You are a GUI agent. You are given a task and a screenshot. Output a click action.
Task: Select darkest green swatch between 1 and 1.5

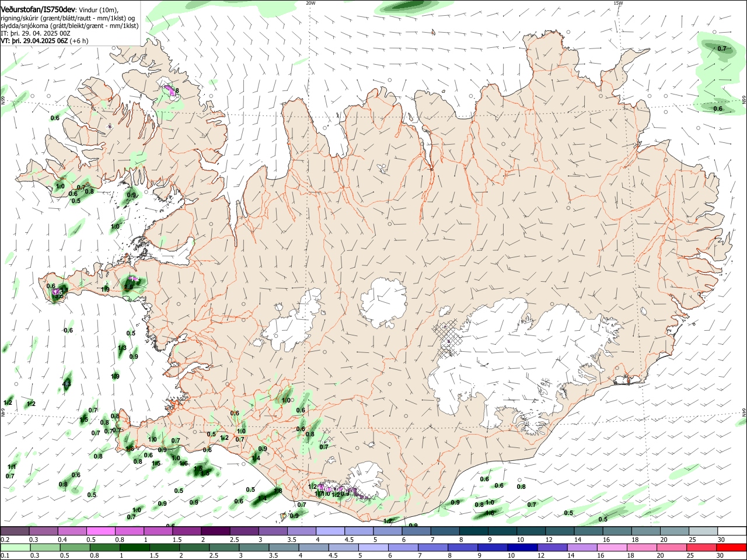pyautogui.click(x=134, y=548)
